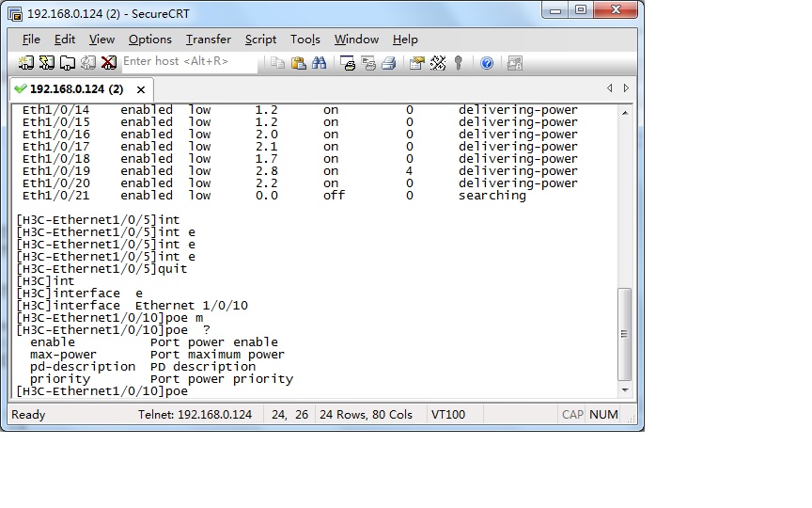Click the Quick Connect lightning icon

pos(47,63)
